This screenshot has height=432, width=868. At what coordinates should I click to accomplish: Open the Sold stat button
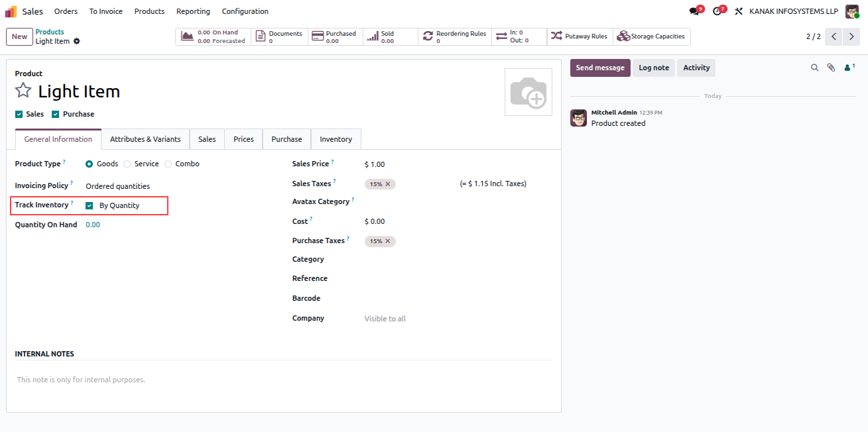coord(391,36)
